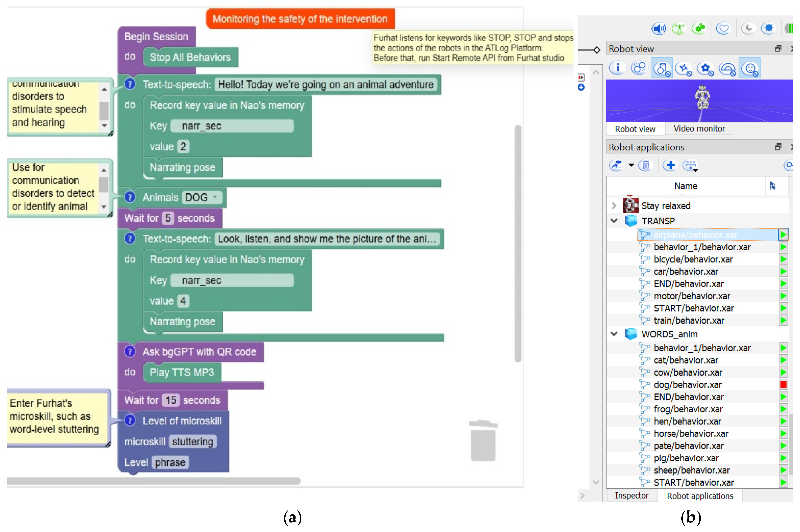Click the heart stiffness icon
This screenshot has width=800, height=532.
723,28
